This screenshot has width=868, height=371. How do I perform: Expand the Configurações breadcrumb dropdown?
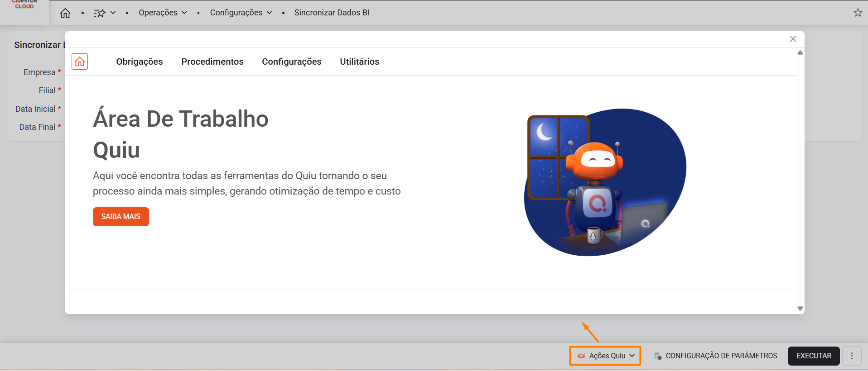click(241, 13)
